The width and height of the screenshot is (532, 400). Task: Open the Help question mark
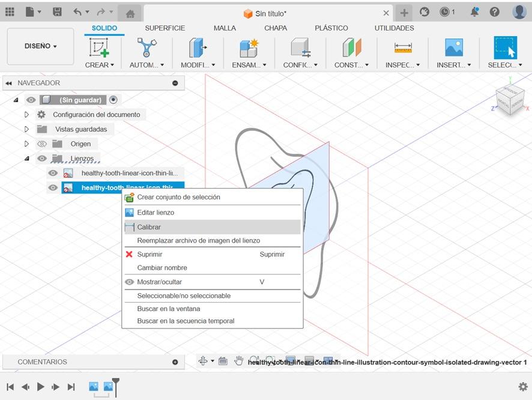tap(494, 12)
